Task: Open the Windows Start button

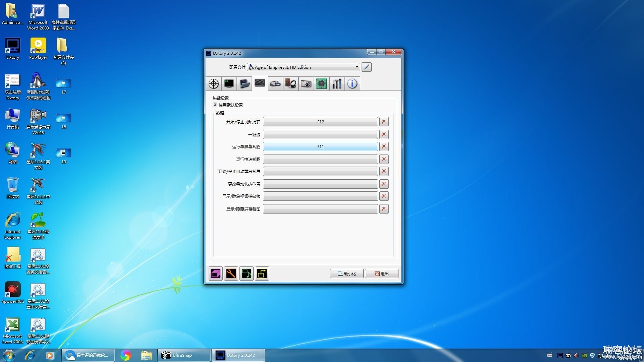Action: coord(9,355)
